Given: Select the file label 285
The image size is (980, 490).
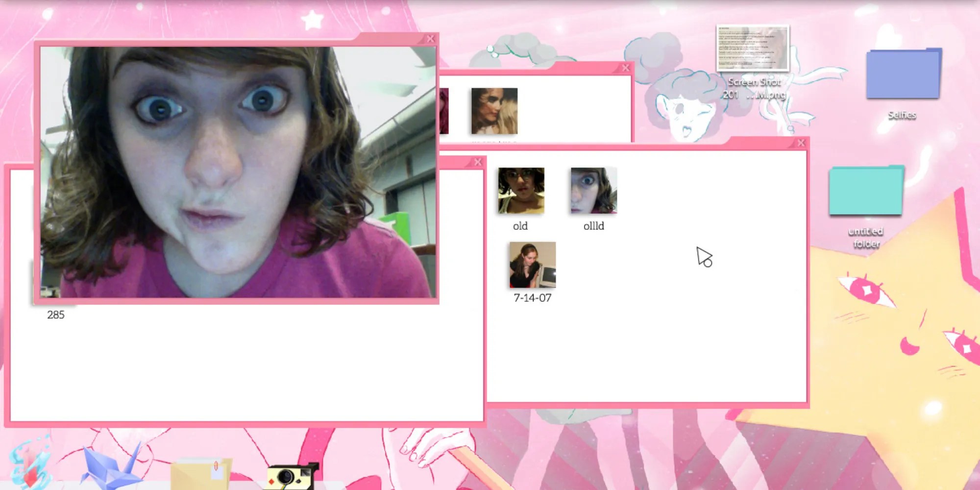Looking at the screenshot, I should coord(56,315).
